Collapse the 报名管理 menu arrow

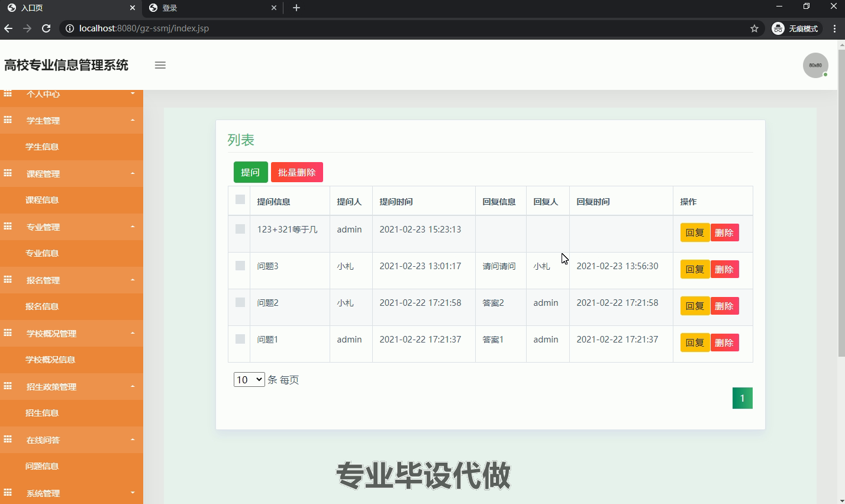(x=133, y=280)
